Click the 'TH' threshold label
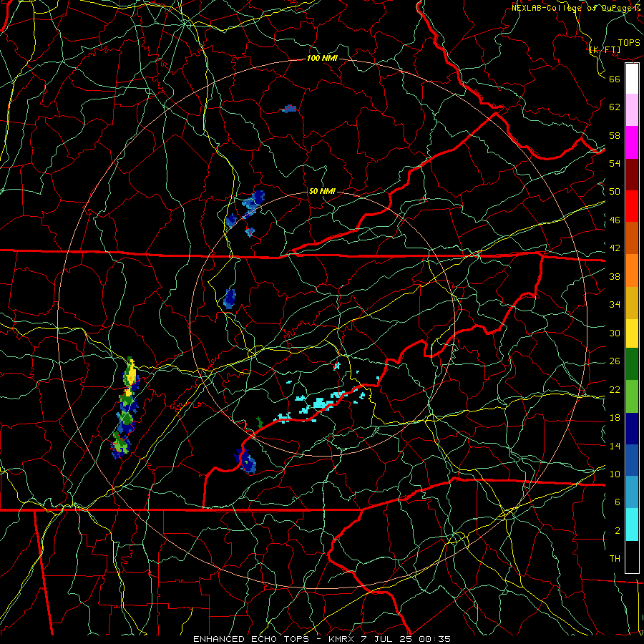This screenshot has height=644, width=644. 615,559
